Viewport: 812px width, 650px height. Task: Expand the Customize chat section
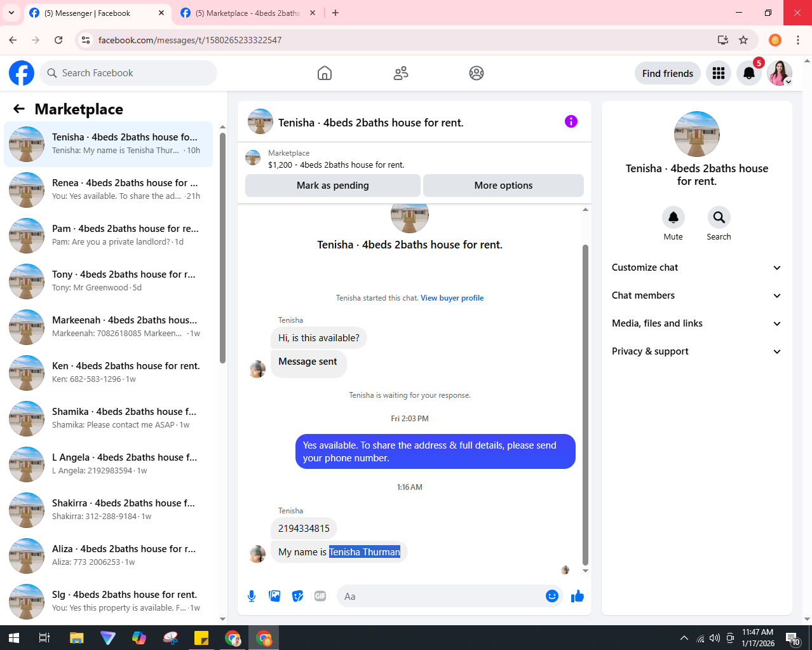[696, 267]
